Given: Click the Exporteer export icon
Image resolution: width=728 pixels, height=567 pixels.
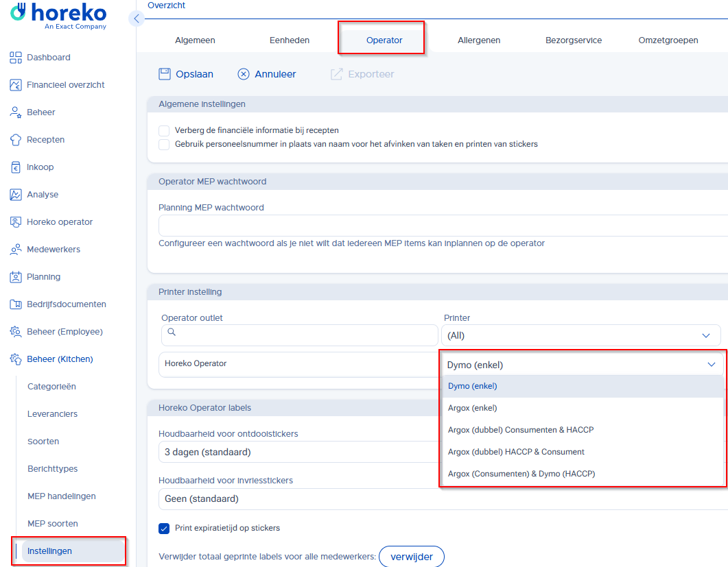Looking at the screenshot, I should coord(337,74).
